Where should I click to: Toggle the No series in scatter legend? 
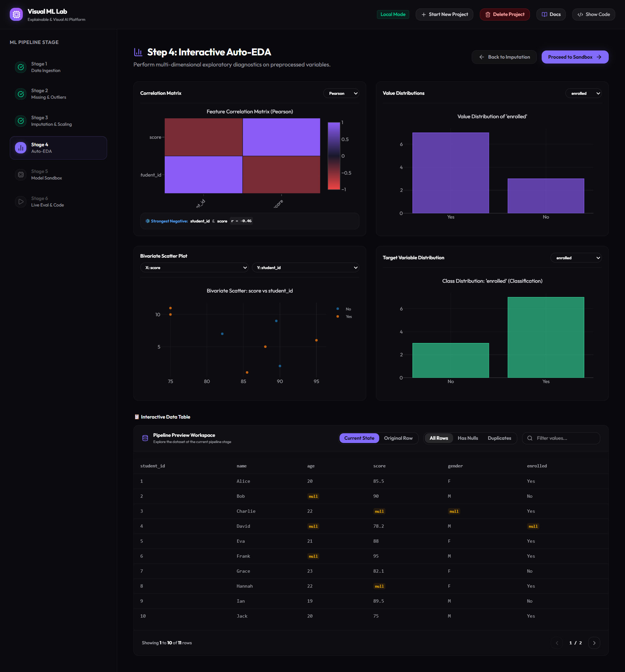tap(344, 309)
